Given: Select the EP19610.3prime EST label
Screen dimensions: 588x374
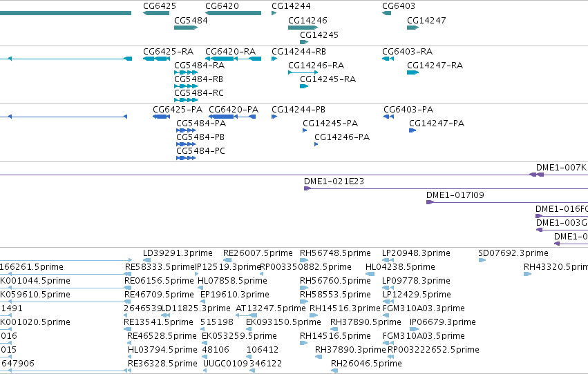Looking at the screenshot, I should 235,295.
